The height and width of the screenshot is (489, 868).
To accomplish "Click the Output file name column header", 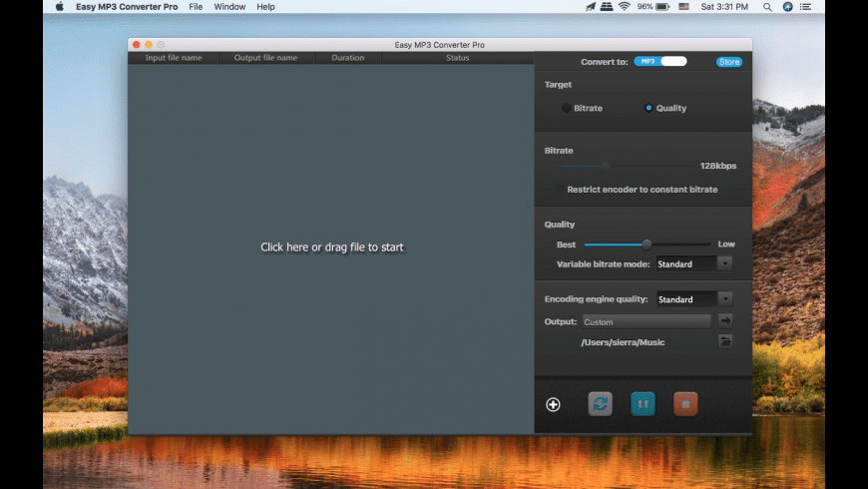I will pyautogui.click(x=265, y=58).
